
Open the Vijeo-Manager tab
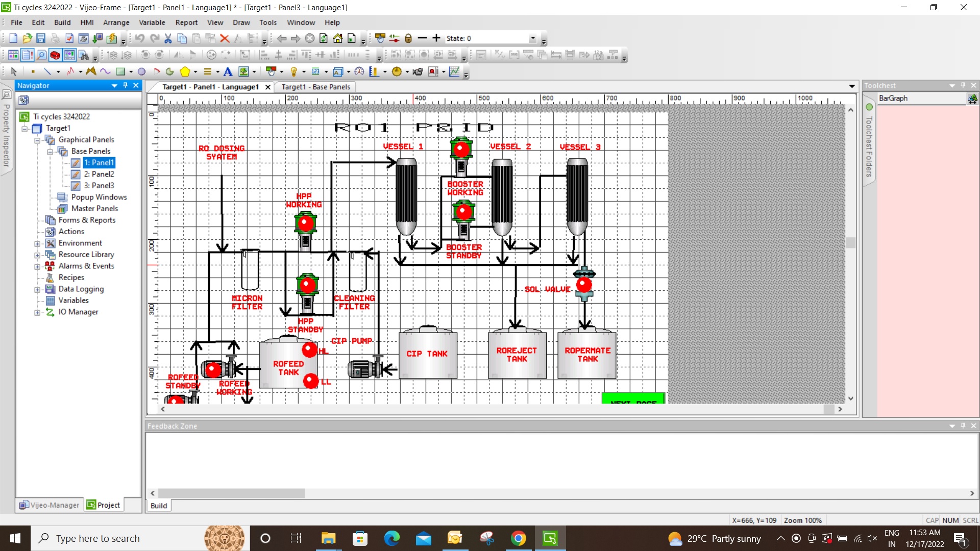point(50,505)
